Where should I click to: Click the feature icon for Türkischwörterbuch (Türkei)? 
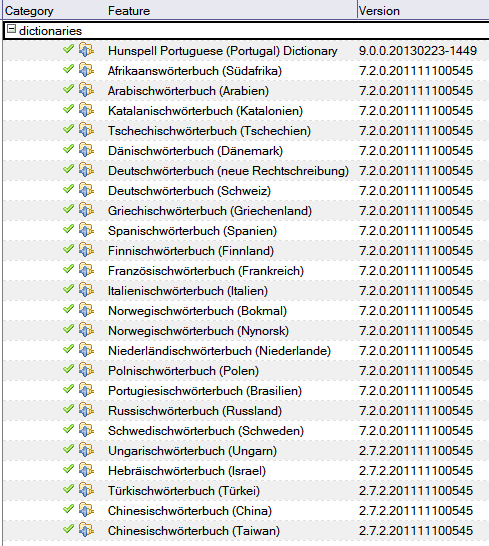(x=86, y=490)
